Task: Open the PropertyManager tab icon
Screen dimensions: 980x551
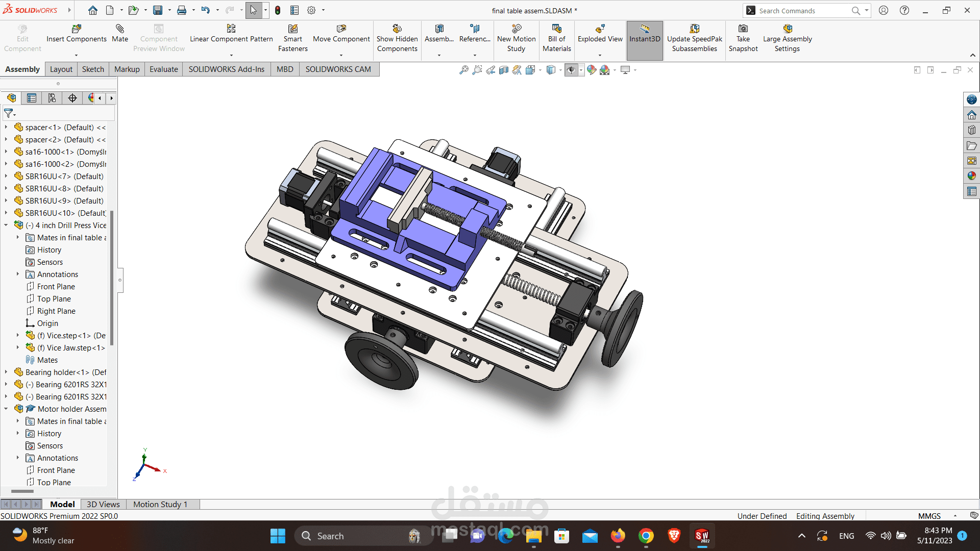Action: coord(32,98)
